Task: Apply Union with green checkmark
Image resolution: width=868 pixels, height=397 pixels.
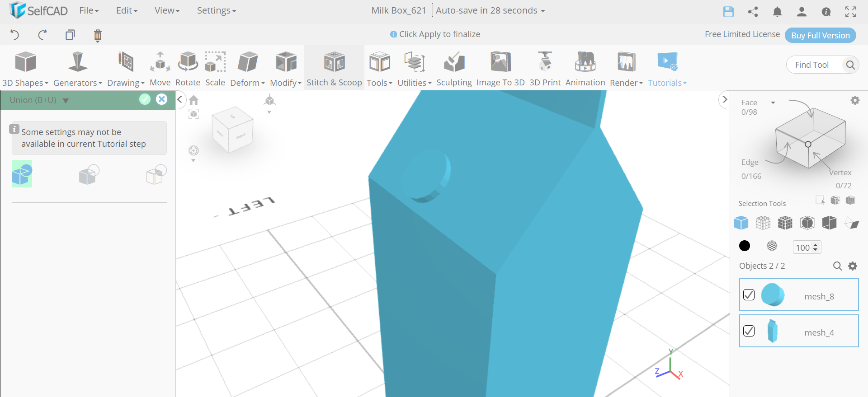Action: (x=145, y=99)
